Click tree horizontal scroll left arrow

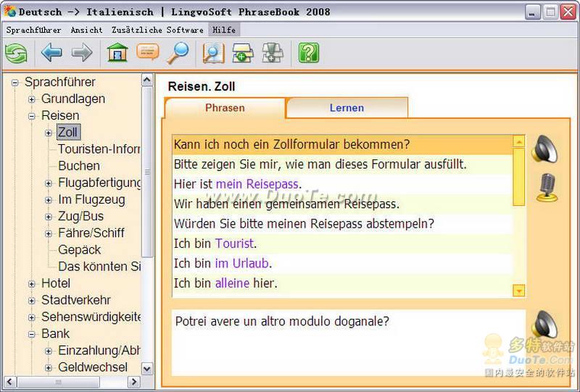[9, 382]
